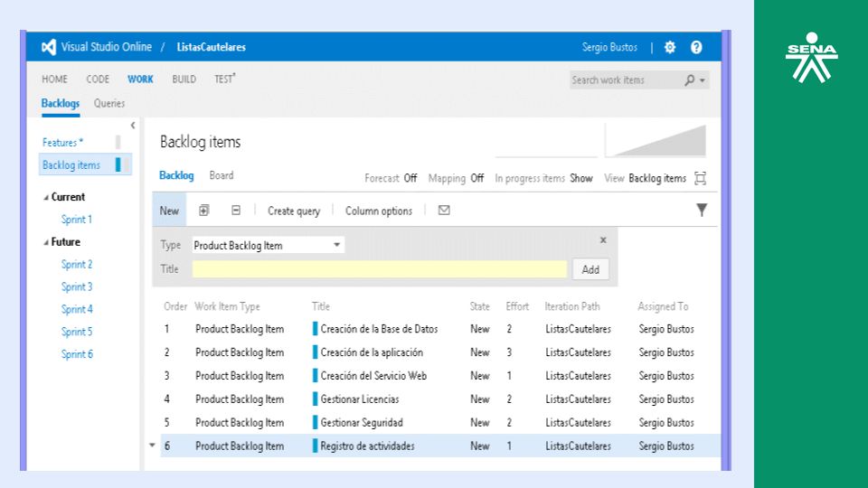Image resolution: width=868 pixels, height=488 pixels.
Task: Enter full screen mode icon
Action: point(700,178)
